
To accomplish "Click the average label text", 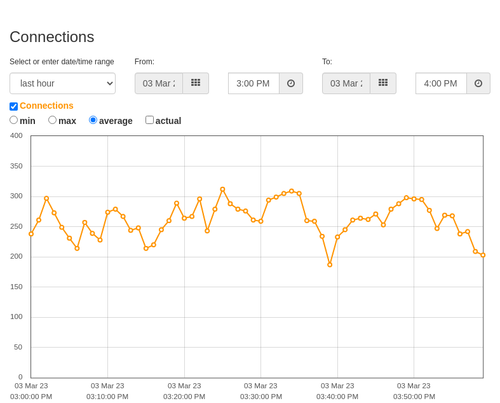I will tap(116, 121).
